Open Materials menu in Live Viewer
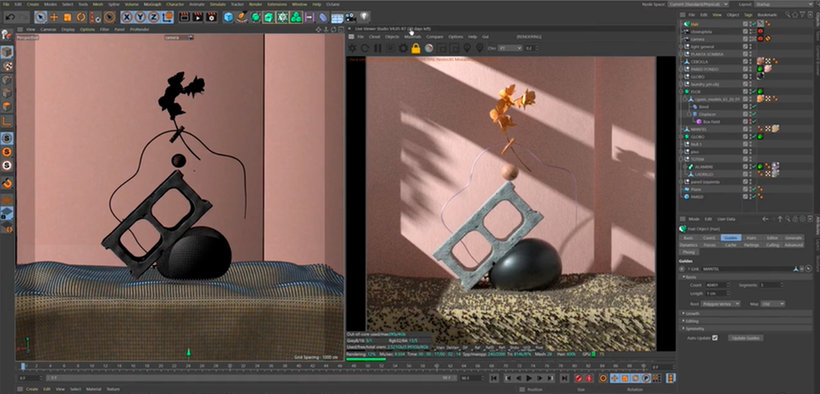 coord(413,37)
